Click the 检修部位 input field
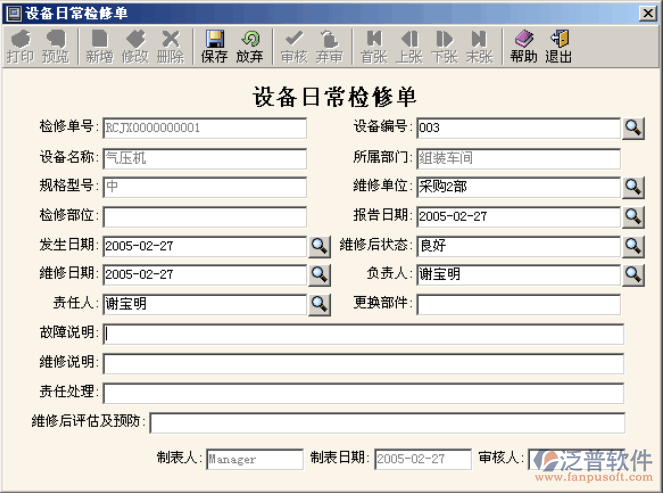The image size is (663, 493). tap(204, 216)
